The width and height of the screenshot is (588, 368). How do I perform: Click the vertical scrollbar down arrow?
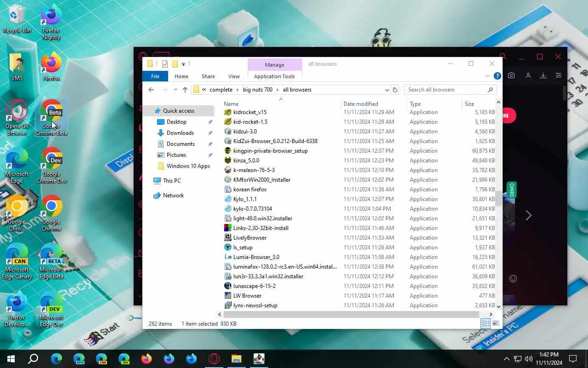[499, 306]
